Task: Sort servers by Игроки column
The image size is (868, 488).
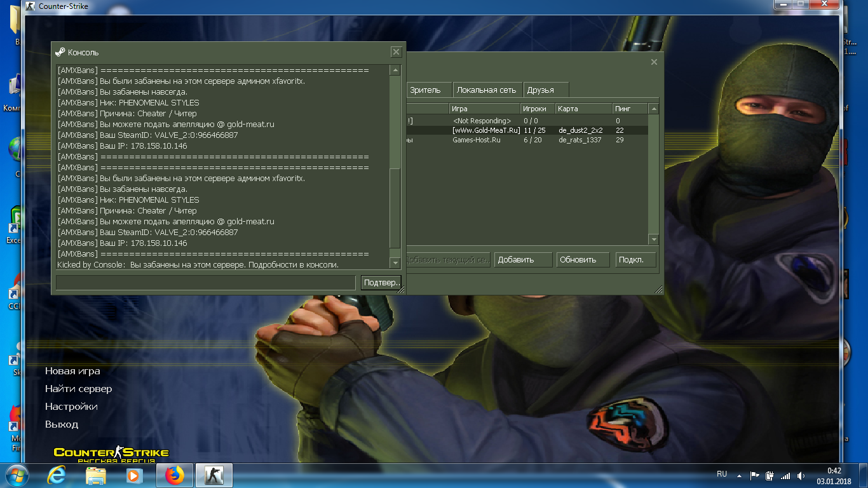Action: [x=538, y=109]
